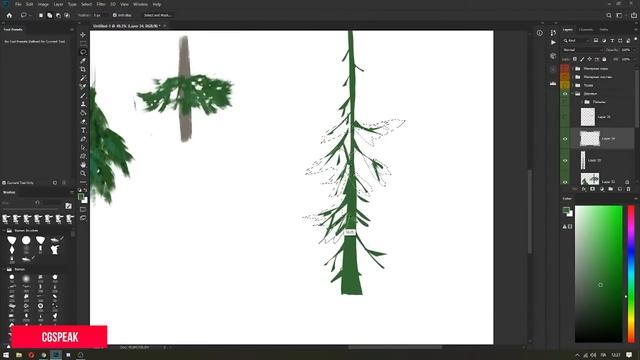Open the Normal blend mode dropdown

(x=582, y=50)
